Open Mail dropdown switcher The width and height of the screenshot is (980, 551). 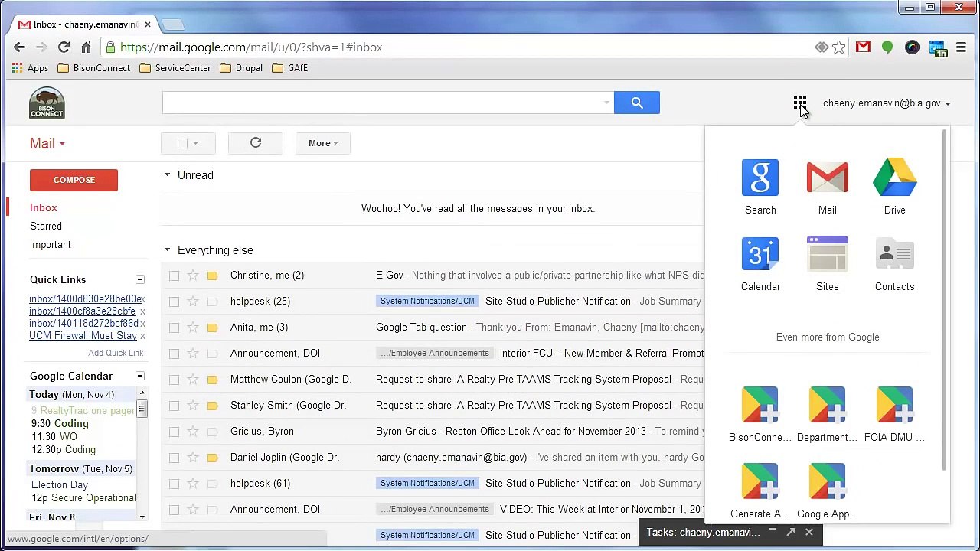pyautogui.click(x=47, y=144)
